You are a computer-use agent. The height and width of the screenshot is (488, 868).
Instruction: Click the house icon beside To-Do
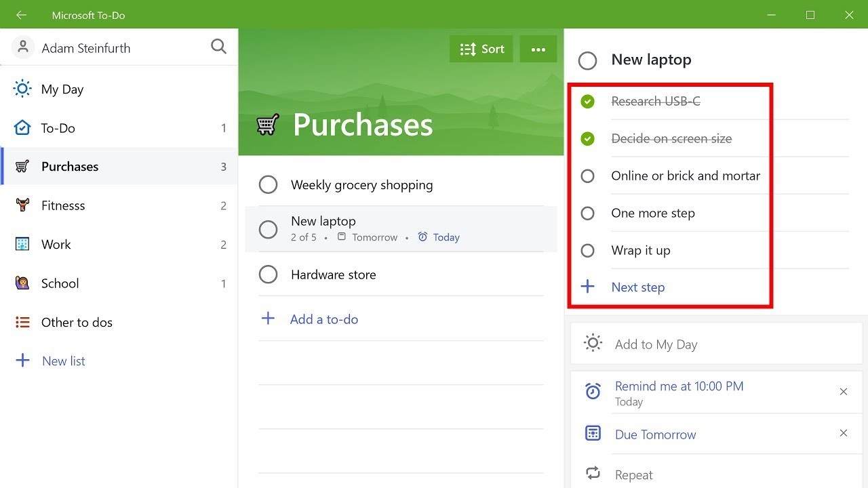tap(22, 128)
